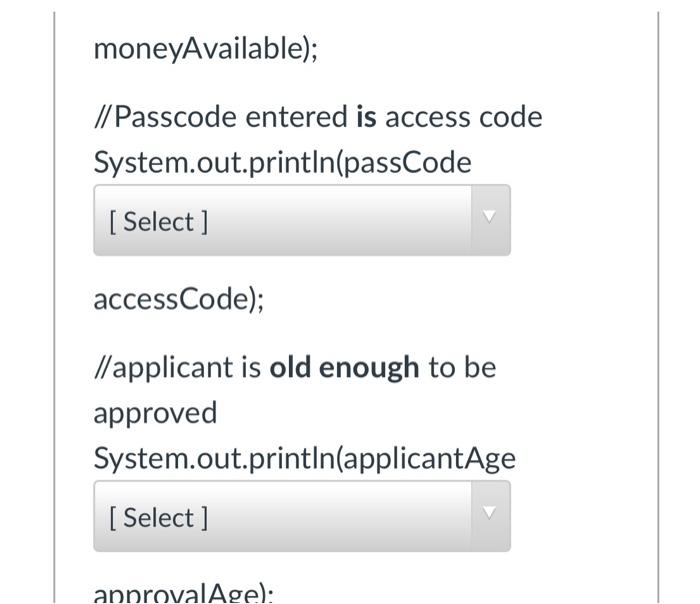Click the word "entered" in the Passcode comment
This screenshot has width=700, height=604.
(296, 117)
